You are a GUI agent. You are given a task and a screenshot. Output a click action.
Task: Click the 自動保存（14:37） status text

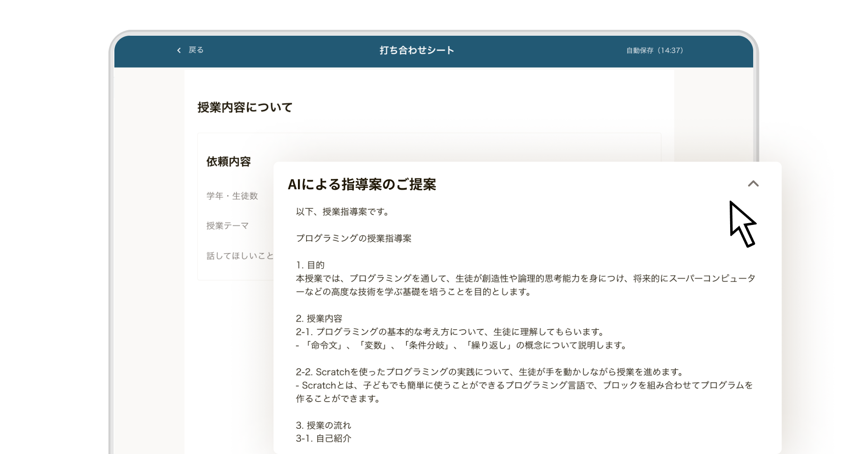655,51
